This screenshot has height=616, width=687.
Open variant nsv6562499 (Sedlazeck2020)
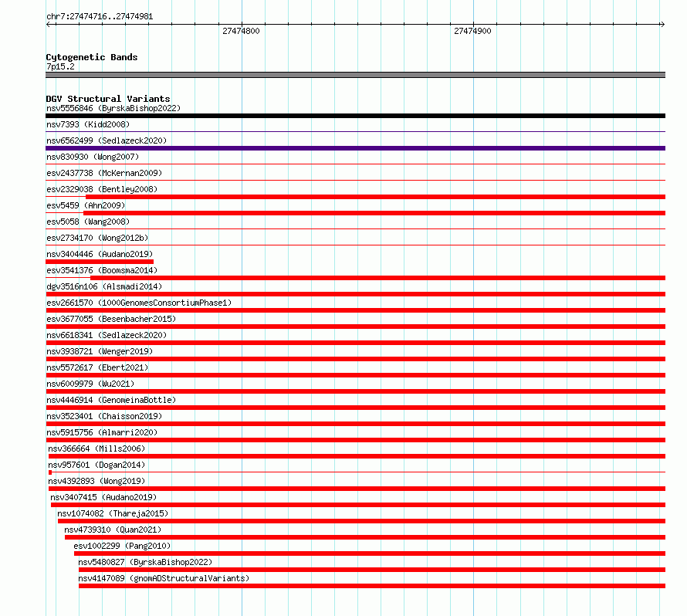click(x=107, y=140)
